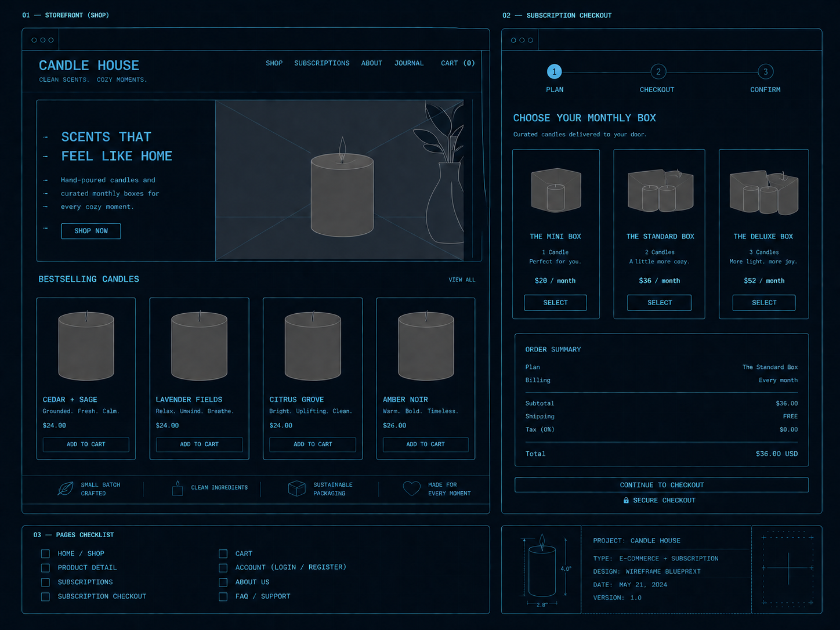Check the Account (Login / Register) checkbox
The height and width of the screenshot is (630, 840).
click(223, 567)
